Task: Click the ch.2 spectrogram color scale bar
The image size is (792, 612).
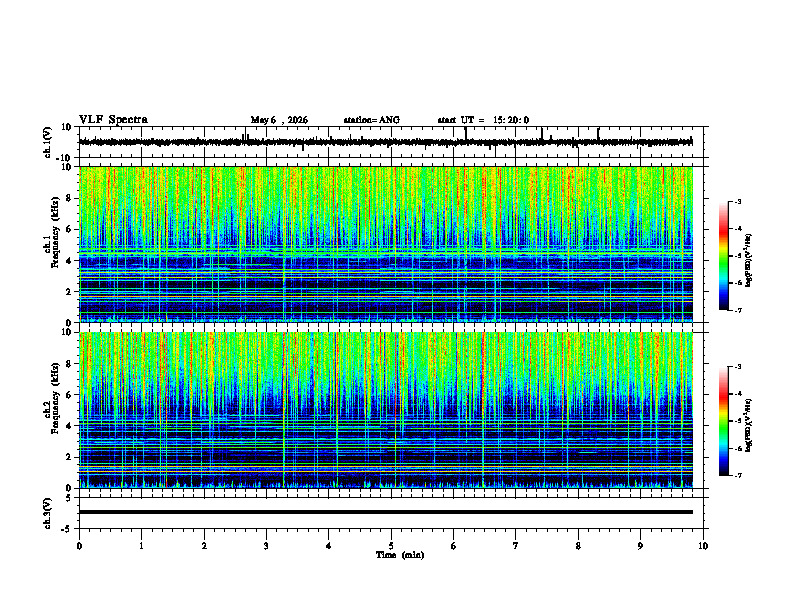Action: coord(724,421)
